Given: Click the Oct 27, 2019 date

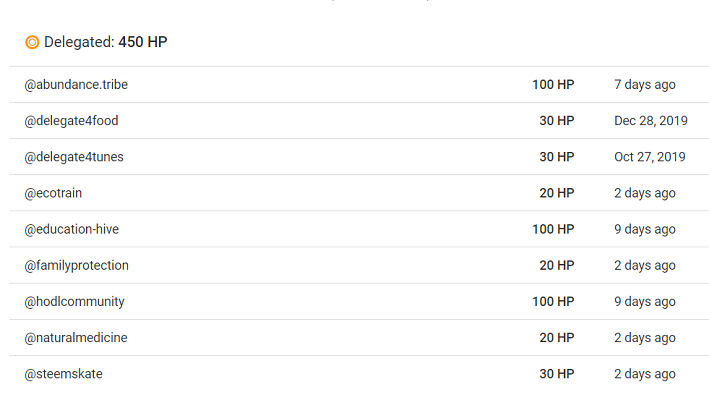Looking at the screenshot, I should [650, 157].
